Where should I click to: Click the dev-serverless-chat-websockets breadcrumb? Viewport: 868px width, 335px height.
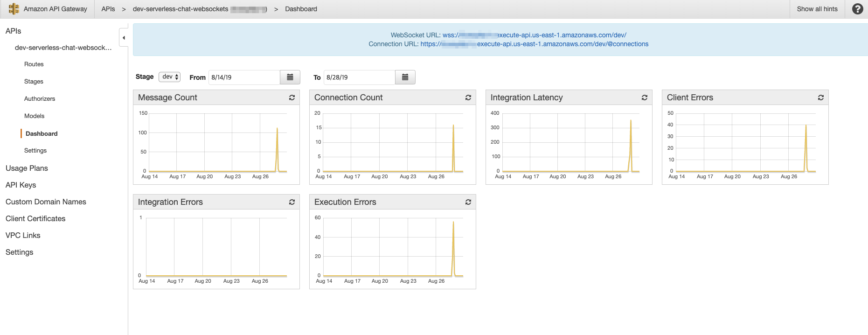click(181, 9)
